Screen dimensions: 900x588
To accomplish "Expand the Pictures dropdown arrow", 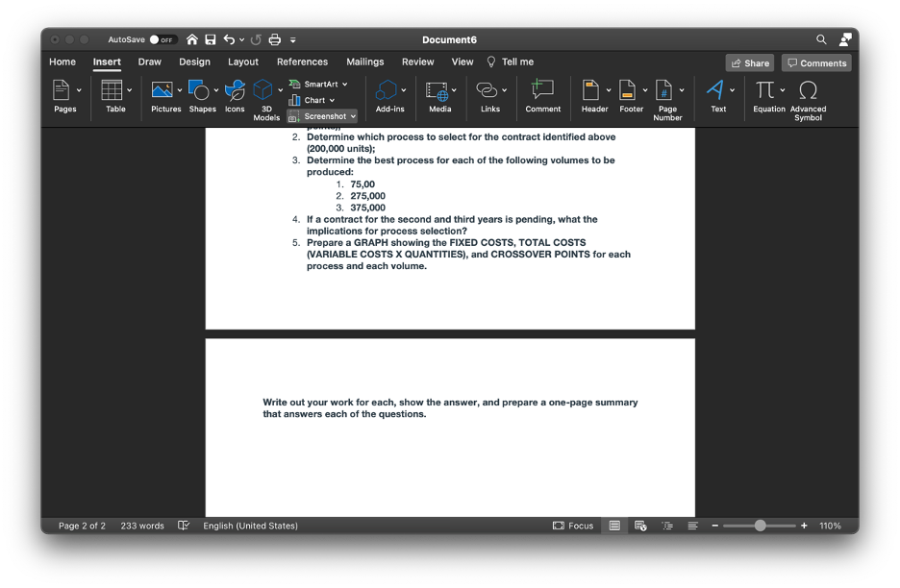I will click(x=180, y=90).
